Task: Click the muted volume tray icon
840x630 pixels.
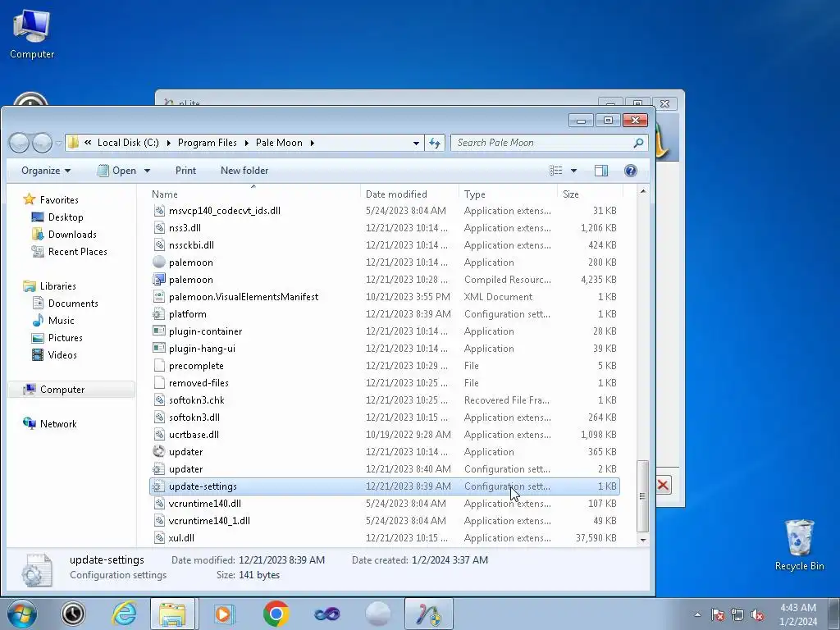Action: point(757,614)
